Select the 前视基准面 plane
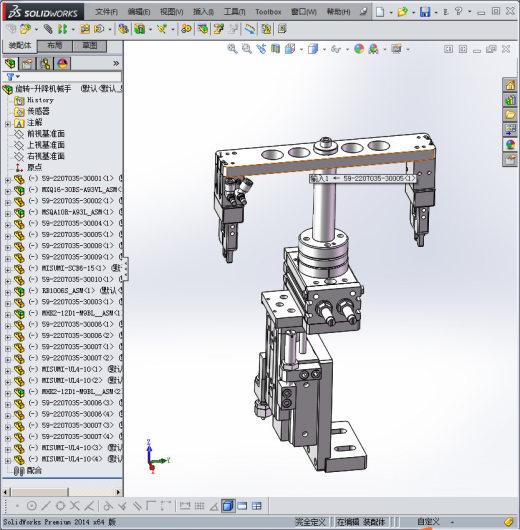The width and height of the screenshot is (520, 530). point(46,134)
